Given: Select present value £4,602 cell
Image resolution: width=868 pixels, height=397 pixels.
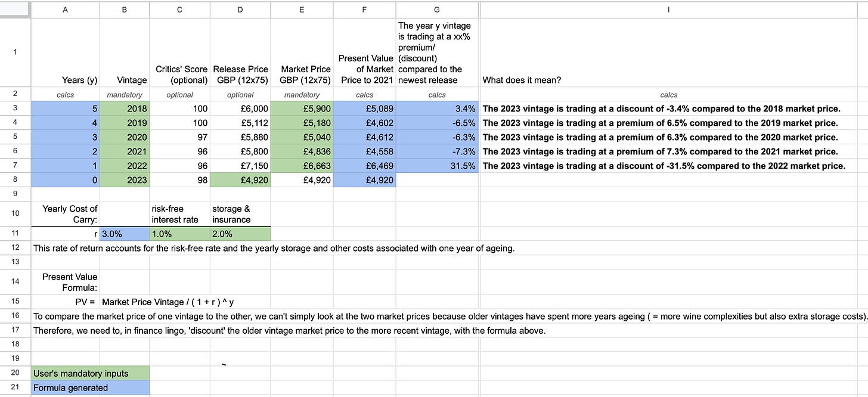Looking at the screenshot, I should (364, 123).
